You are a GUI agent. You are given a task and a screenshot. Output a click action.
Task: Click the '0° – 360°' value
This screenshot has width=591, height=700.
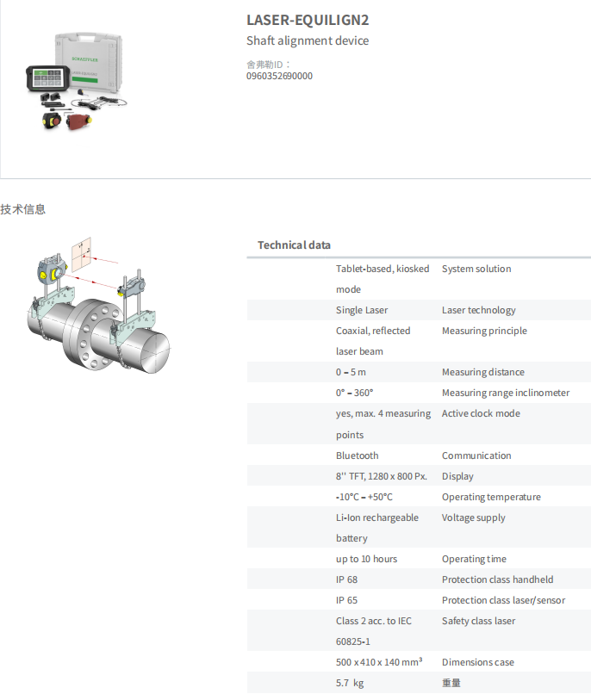355,393
